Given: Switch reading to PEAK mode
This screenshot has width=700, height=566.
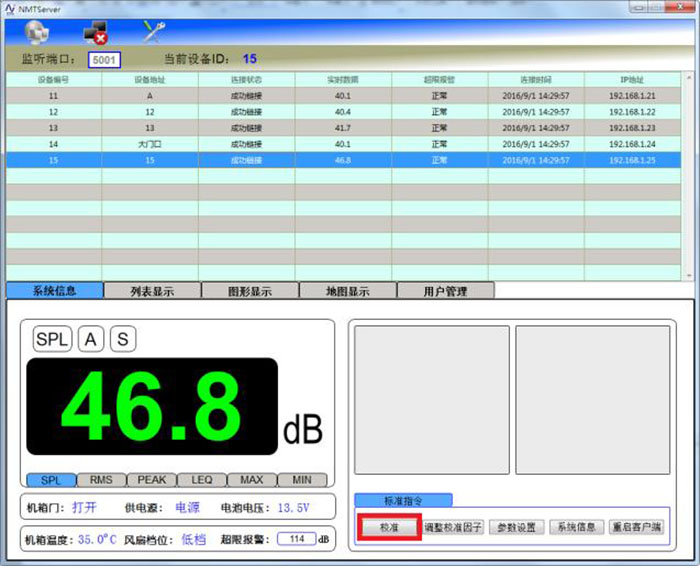Looking at the screenshot, I should tap(151, 480).
